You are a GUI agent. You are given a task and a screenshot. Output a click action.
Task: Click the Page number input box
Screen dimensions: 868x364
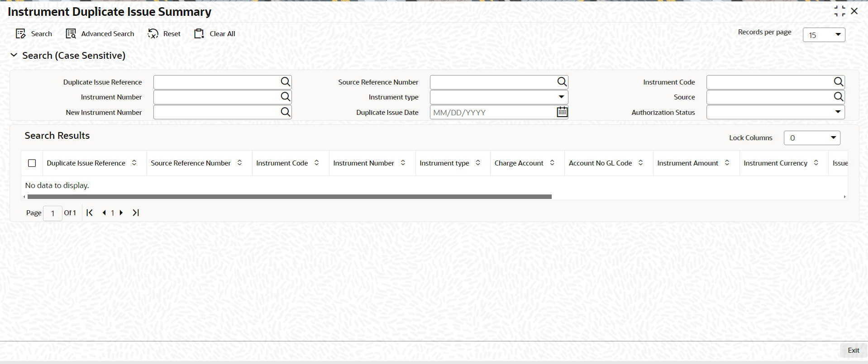point(52,213)
